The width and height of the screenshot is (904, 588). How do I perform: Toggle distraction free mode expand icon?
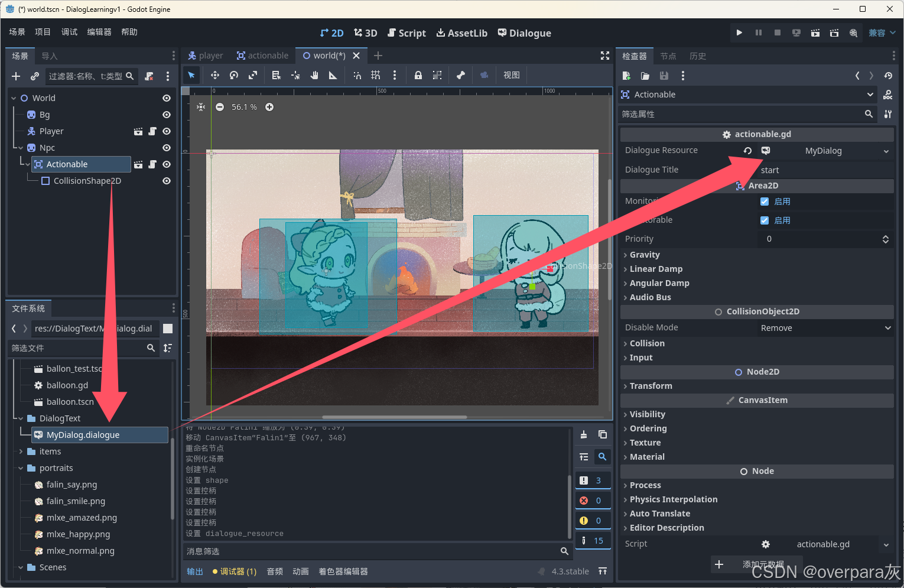coord(605,56)
